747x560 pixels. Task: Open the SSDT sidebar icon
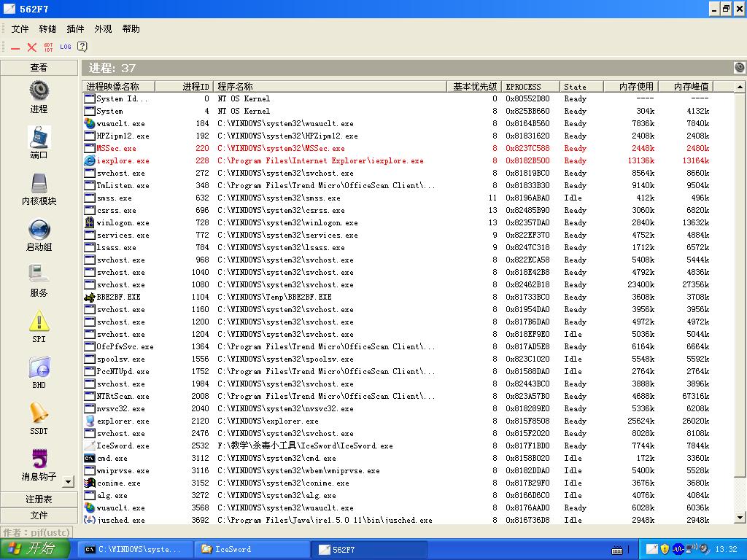(39, 413)
